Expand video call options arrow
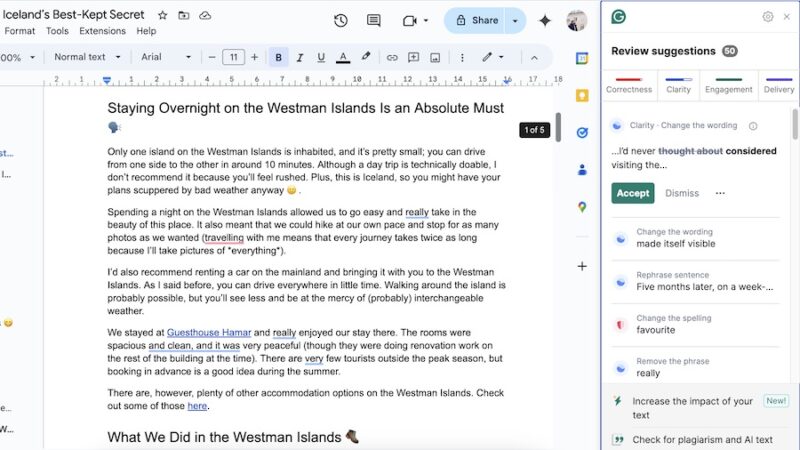 click(426, 21)
